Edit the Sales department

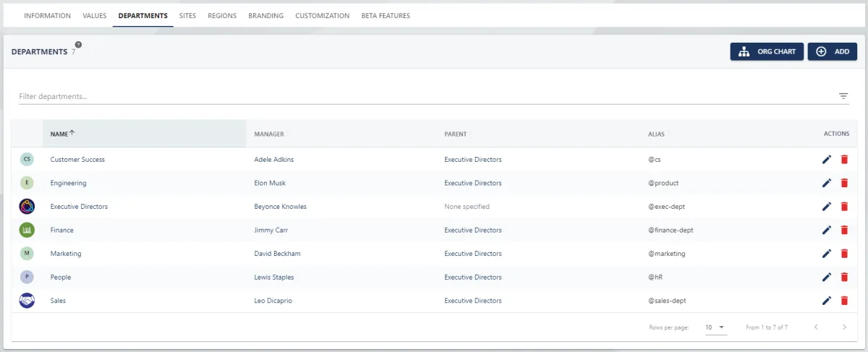(827, 301)
